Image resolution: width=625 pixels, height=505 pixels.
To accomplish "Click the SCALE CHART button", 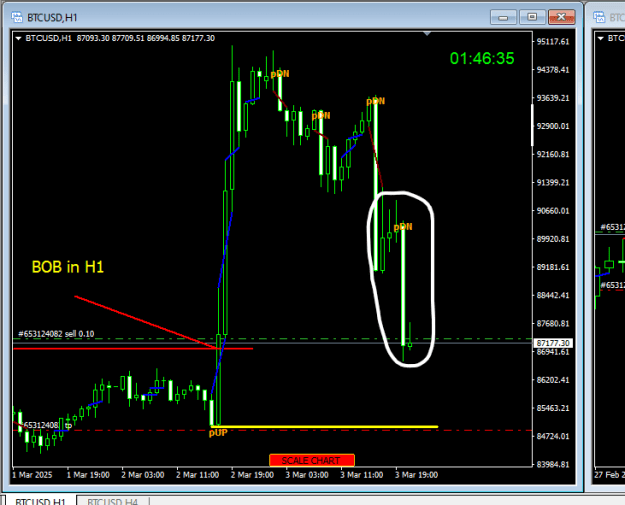I will tap(312, 460).
